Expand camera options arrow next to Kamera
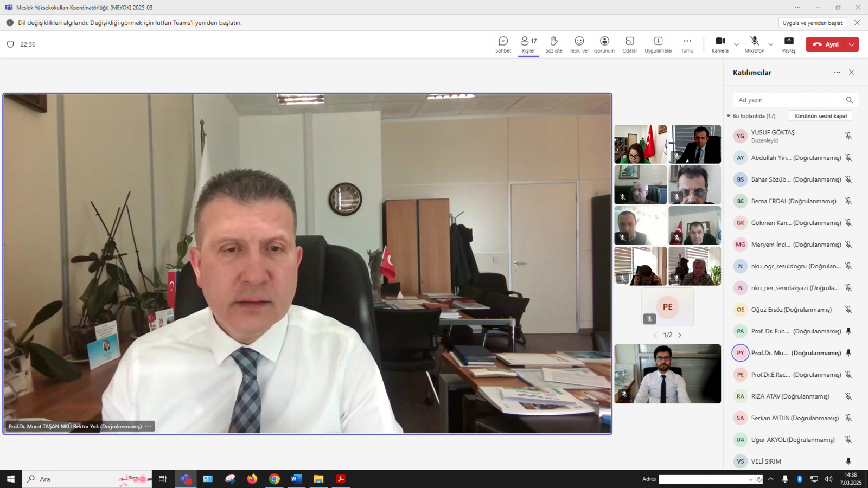868x488 pixels. (x=736, y=44)
